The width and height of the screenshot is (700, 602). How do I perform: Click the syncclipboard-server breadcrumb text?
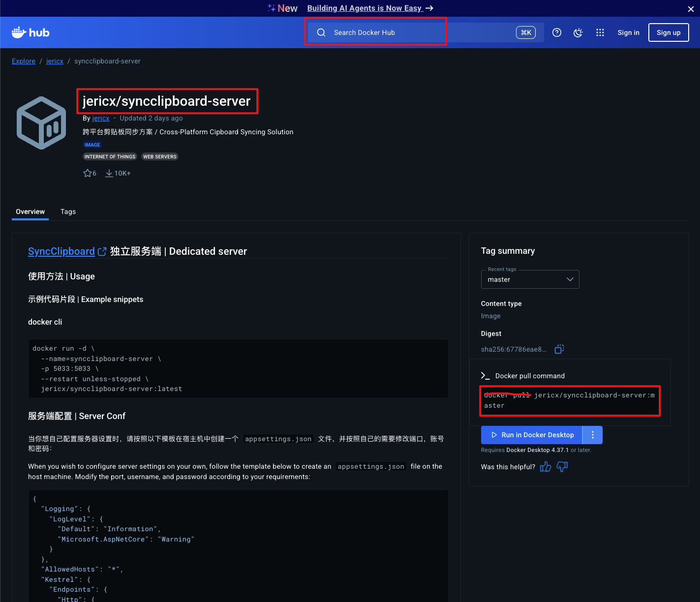coord(107,61)
